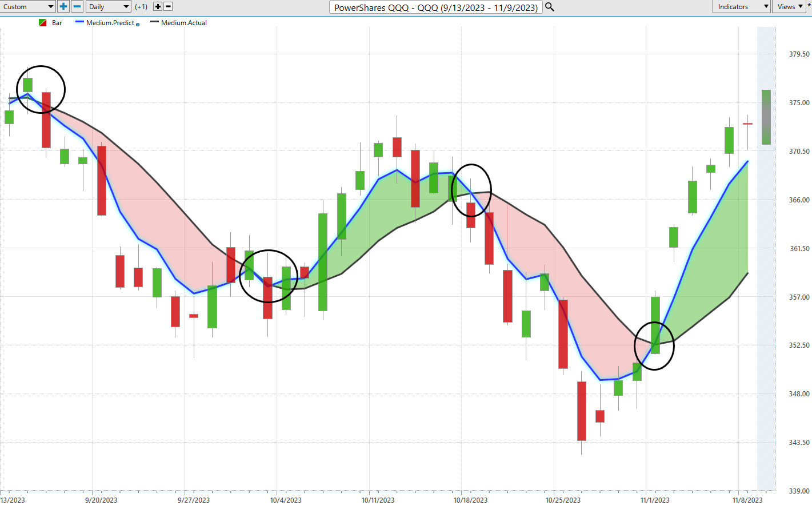Click the 366.00 price axis label

pos(799,200)
